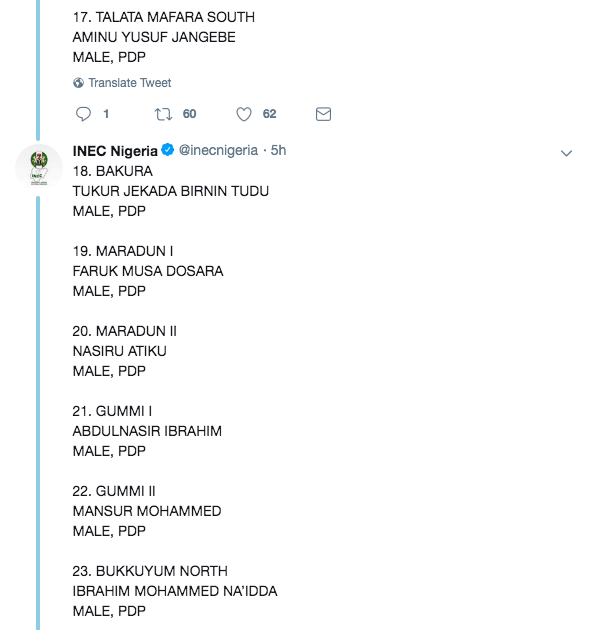The height and width of the screenshot is (630, 595).
Task: Click the entry 23. BUKKUYUM NORTH
Action: pos(150,571)
